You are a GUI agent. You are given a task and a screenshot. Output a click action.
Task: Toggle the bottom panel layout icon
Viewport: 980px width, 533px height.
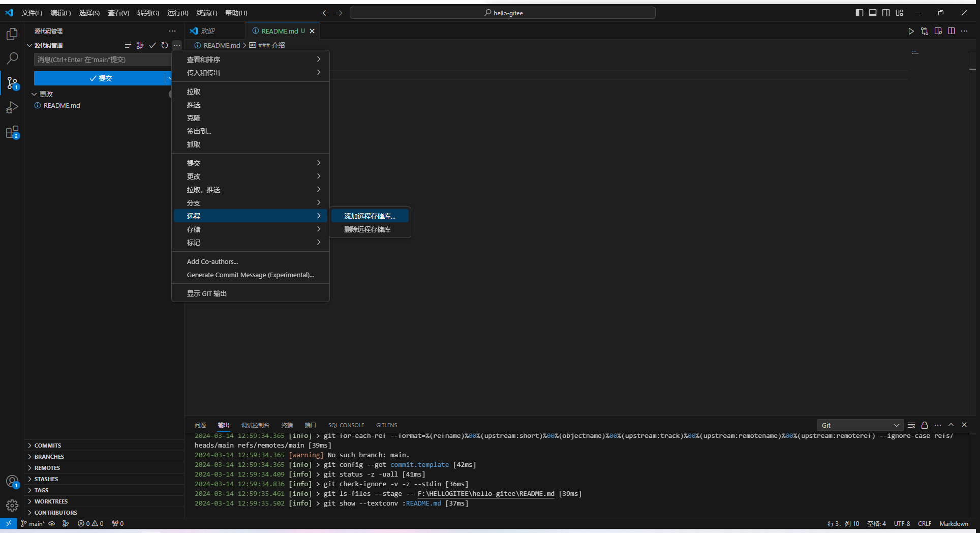point(873,13)
